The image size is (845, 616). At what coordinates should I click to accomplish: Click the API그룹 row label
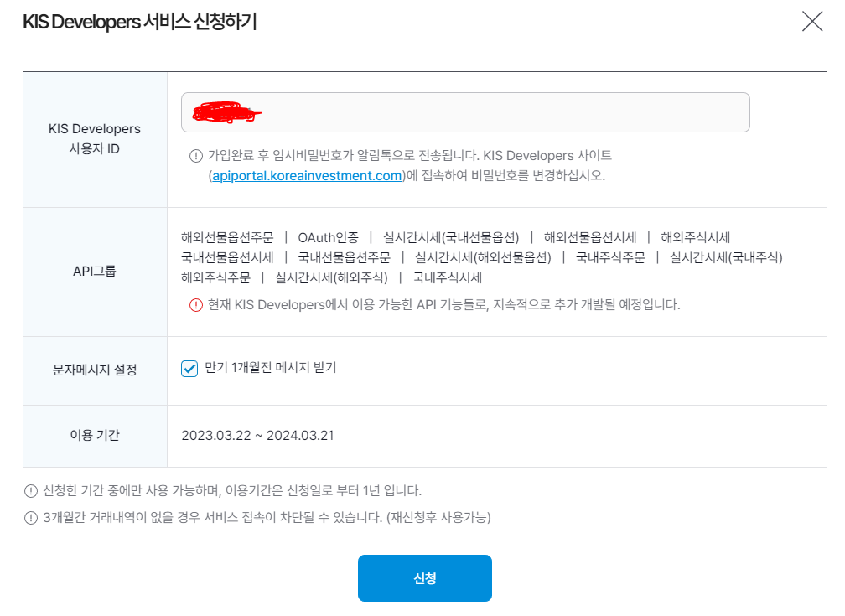(x=94, y=271)
